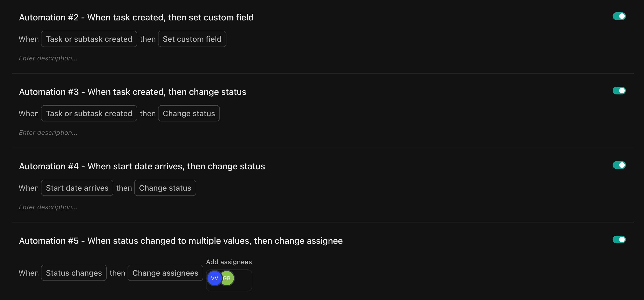Viewport: 644px width, 300px height.
Task: Click empty area in Add assignees box
Action: coord(242,280)
